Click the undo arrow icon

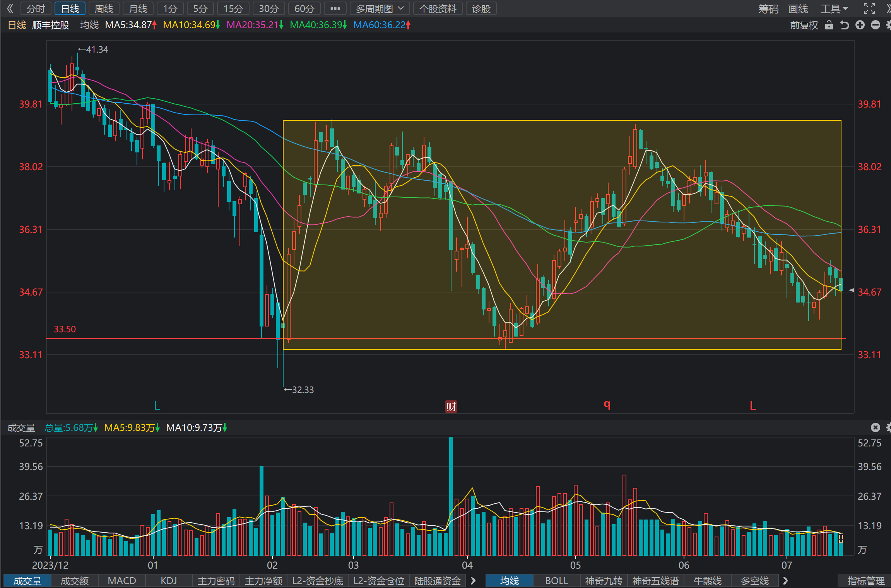[845, 25]
